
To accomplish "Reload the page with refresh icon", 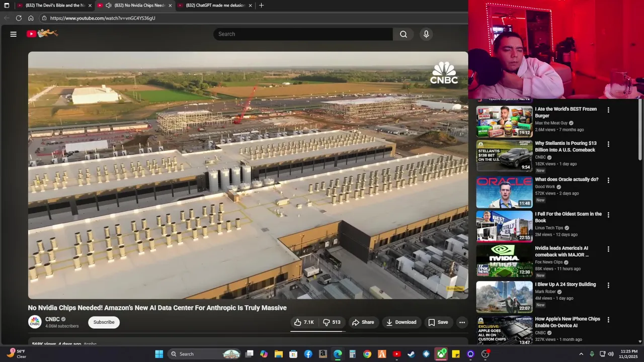I will click(19, 18).
